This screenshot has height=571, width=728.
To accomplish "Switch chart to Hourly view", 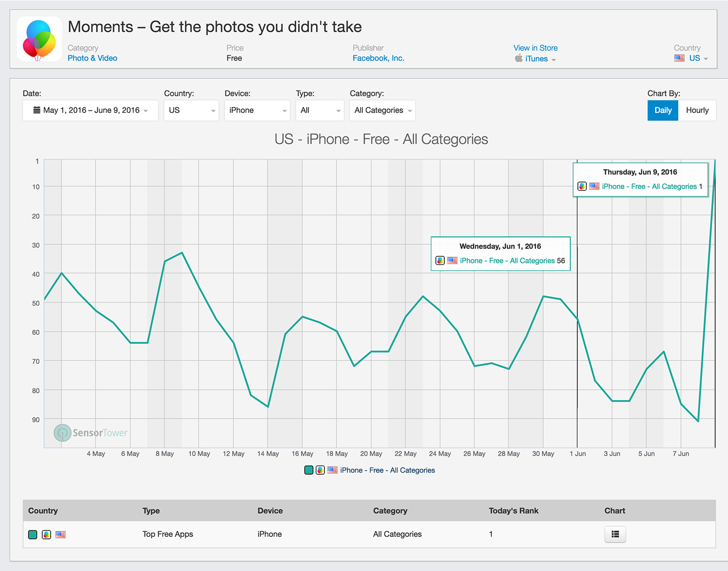I will coord(697,110).
